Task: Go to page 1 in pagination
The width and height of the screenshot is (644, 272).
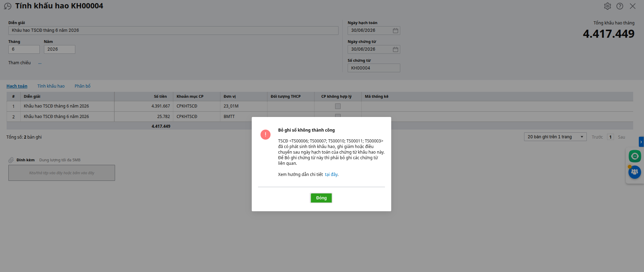Action: pos(610,137)
